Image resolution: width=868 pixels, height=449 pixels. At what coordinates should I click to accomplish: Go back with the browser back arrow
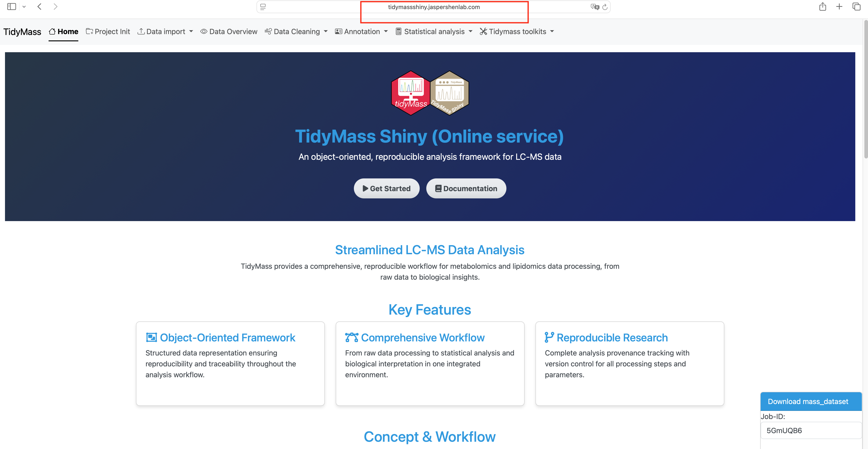pyautogui.click(x=39, y=7)
